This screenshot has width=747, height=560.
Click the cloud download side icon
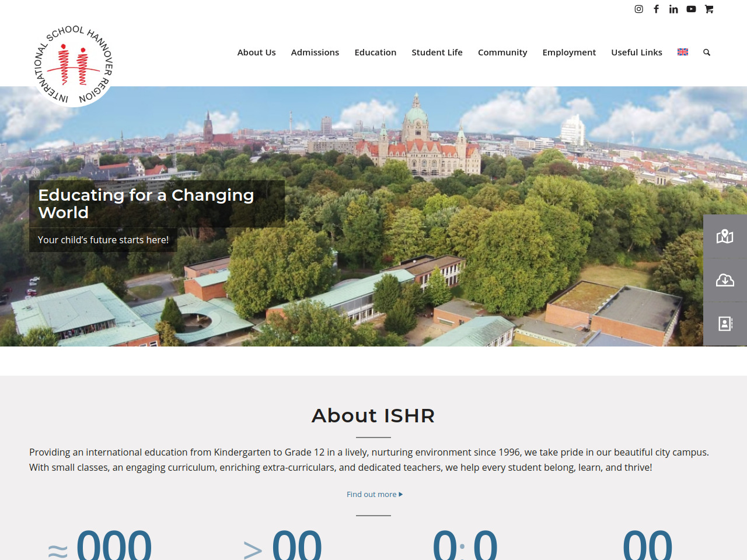click(x=725, y=280)
